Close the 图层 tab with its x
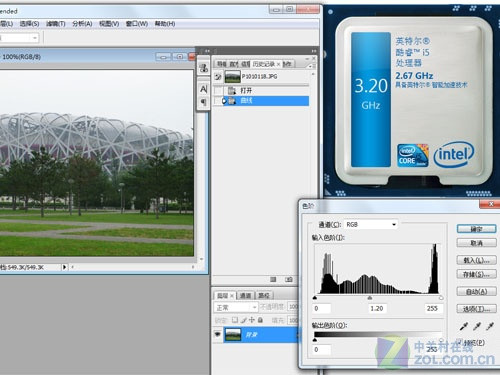This screenshot has width=500, height=375. [232, 296]
